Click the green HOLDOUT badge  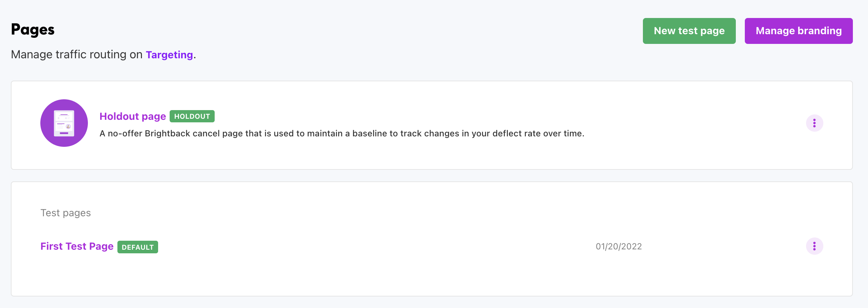click(x=192, y=116)
